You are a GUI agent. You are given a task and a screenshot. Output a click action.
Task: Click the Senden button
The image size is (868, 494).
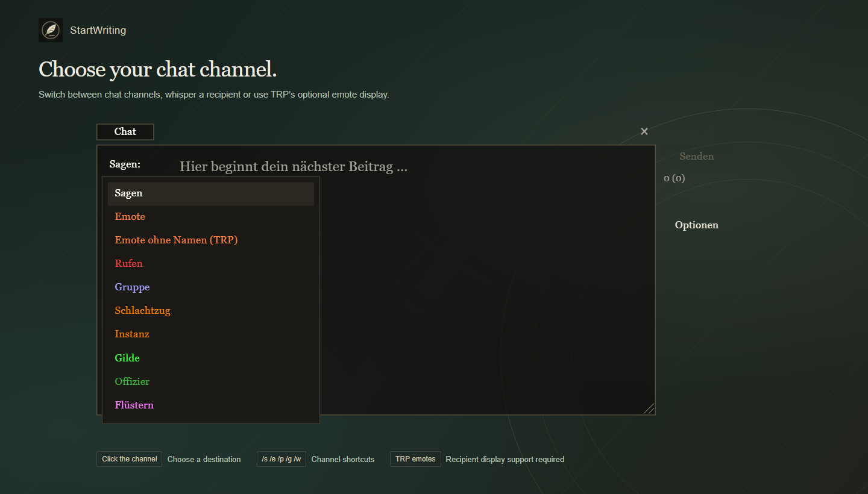pos(696,157)
